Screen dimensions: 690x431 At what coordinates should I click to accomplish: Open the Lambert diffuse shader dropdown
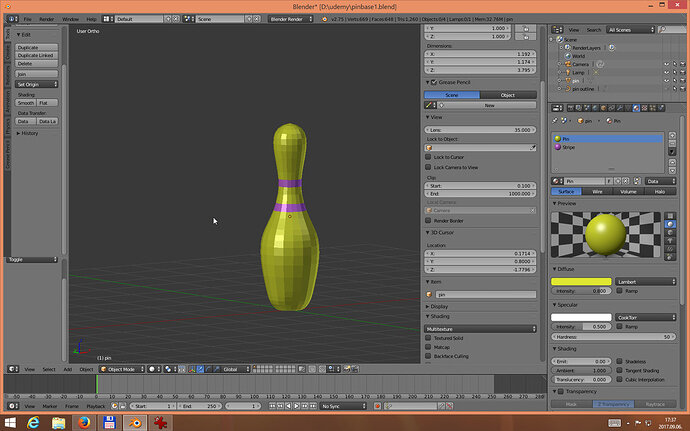646,281
